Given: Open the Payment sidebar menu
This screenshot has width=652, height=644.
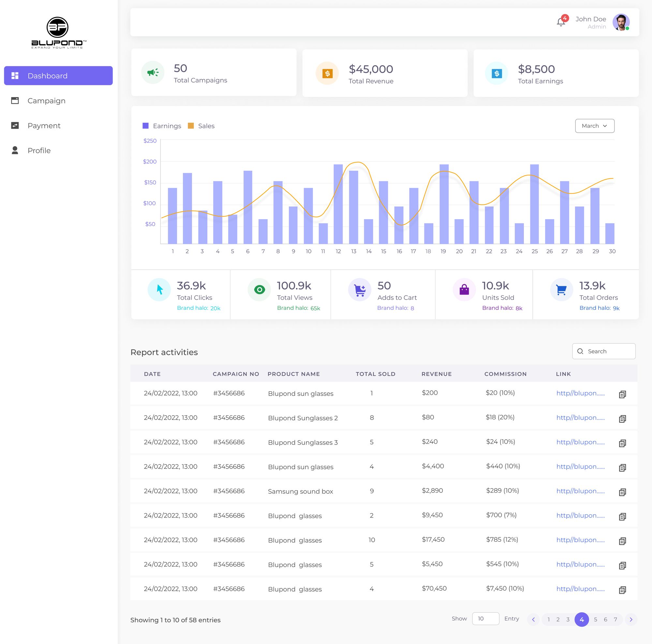Looking at the screenshot, I should [44, 126].
